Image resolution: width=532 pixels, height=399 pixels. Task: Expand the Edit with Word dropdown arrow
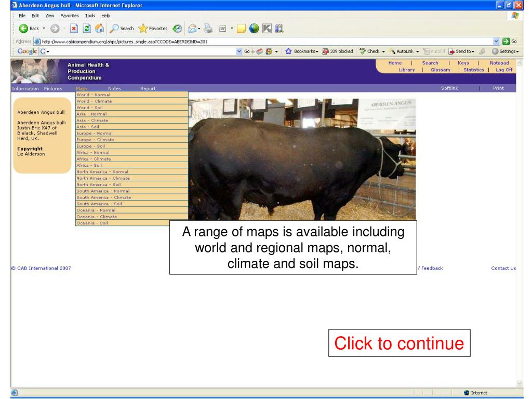coord(232,29)
